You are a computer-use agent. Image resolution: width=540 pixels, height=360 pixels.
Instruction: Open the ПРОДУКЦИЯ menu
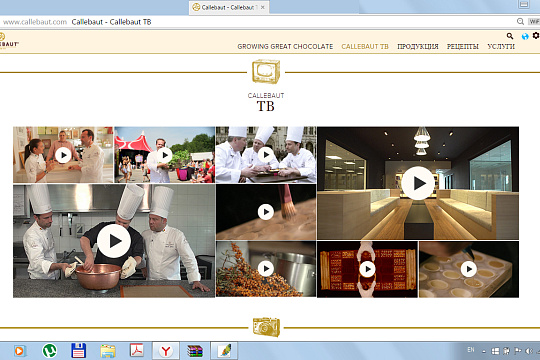[418, 47]
